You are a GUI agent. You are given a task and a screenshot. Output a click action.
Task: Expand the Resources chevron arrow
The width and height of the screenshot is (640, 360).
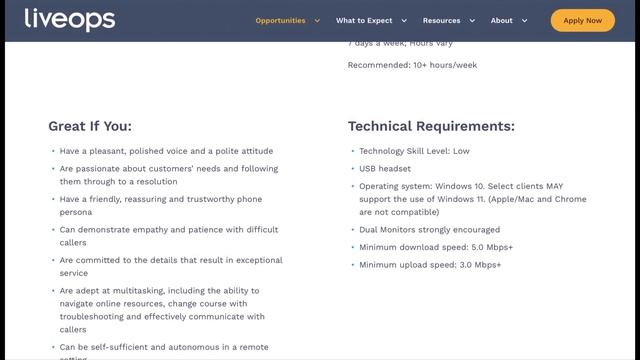click(472, 21)
